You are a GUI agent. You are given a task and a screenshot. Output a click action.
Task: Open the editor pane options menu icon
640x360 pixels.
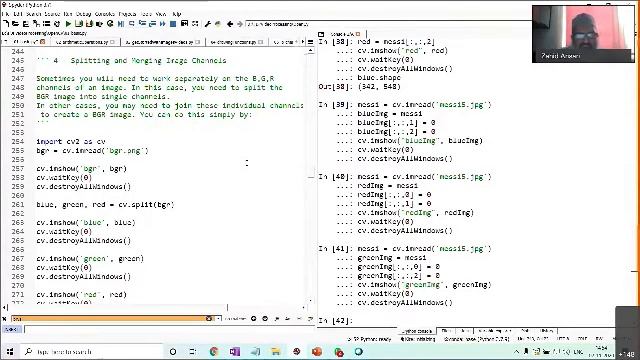click(x=311, y=42)
